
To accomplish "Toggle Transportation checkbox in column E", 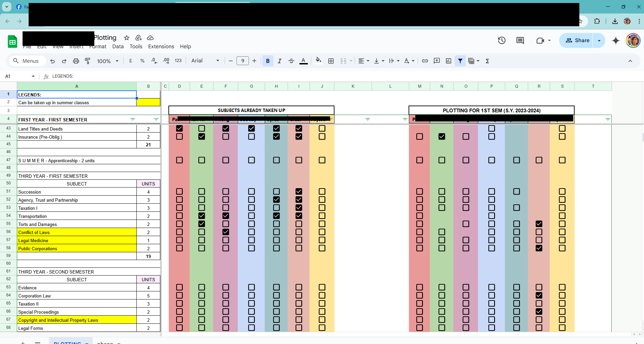I will 202,216.
